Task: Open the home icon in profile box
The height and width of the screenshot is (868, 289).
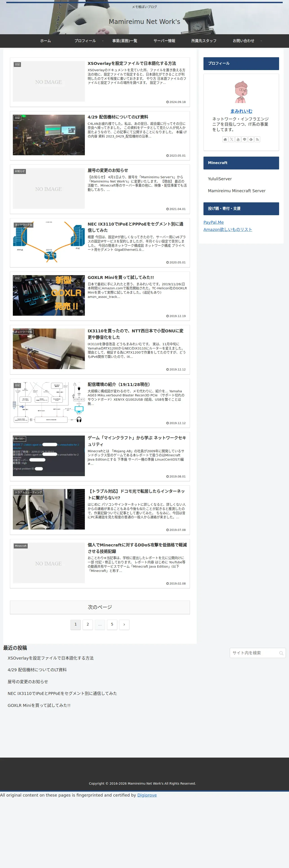Action: (225, 139)
